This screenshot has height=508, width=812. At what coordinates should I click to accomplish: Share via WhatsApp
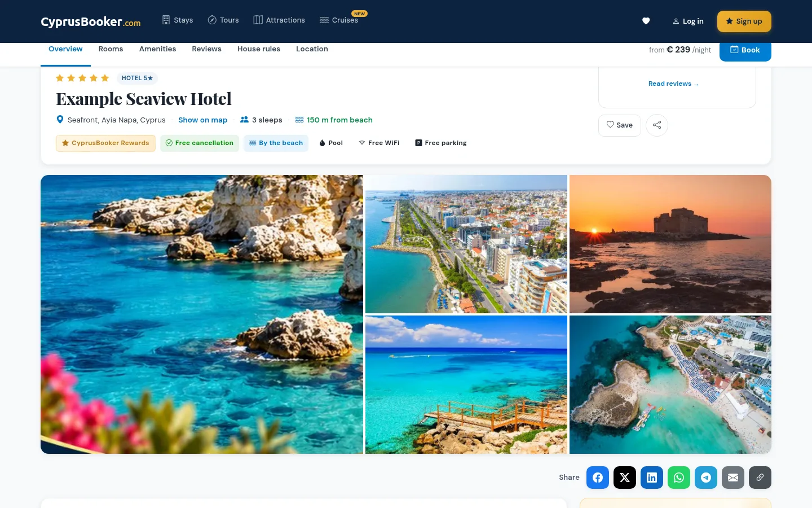(x=679, y=478)
